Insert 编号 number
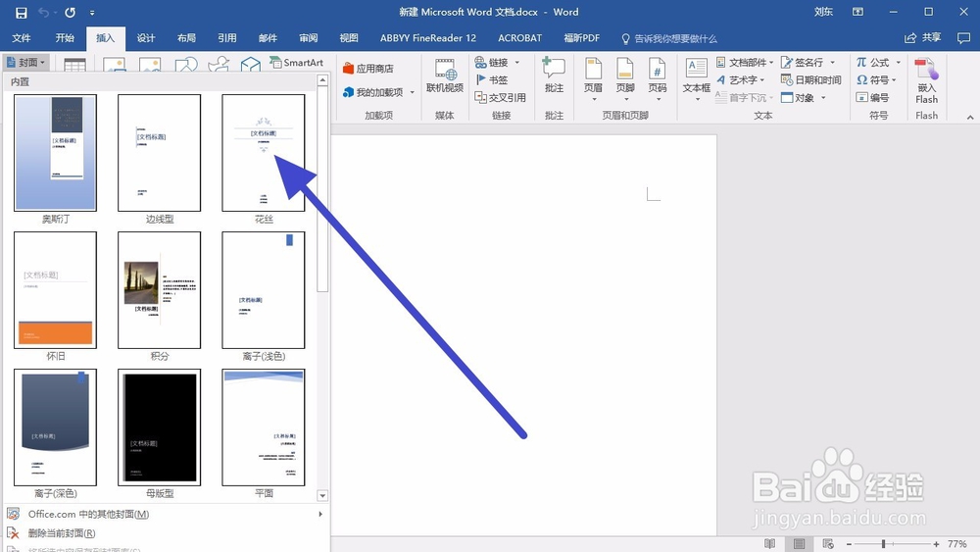Screen dimensions: 980x552 pyautogui.click(x=872, y=97)
